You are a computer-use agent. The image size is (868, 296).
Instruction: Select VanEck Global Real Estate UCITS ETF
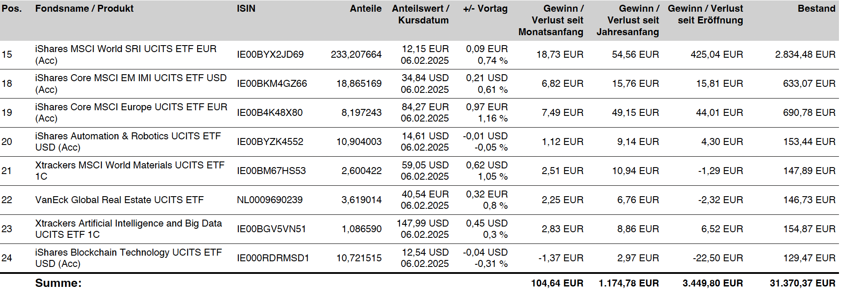[x=119, y=200]
